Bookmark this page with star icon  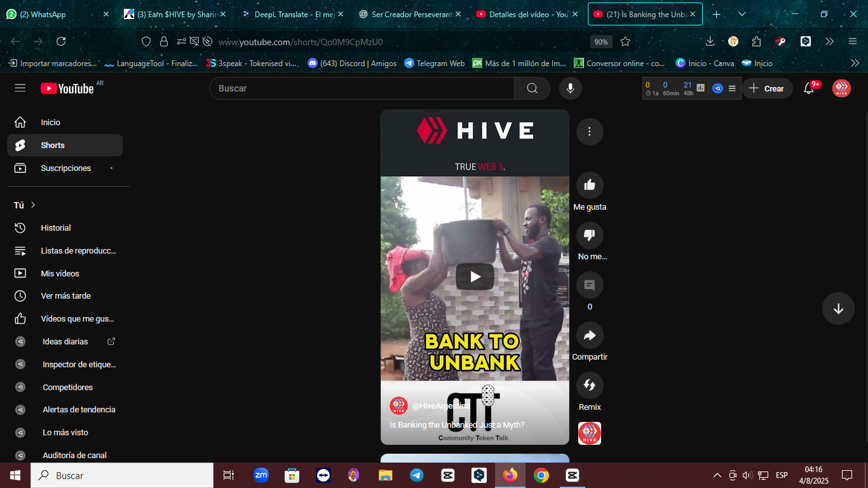(x=625, y=41)
